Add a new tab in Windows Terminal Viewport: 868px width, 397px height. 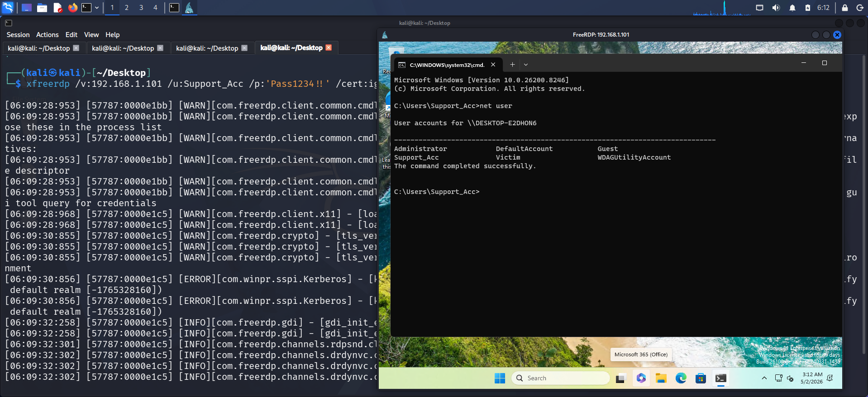pos(512,65)
